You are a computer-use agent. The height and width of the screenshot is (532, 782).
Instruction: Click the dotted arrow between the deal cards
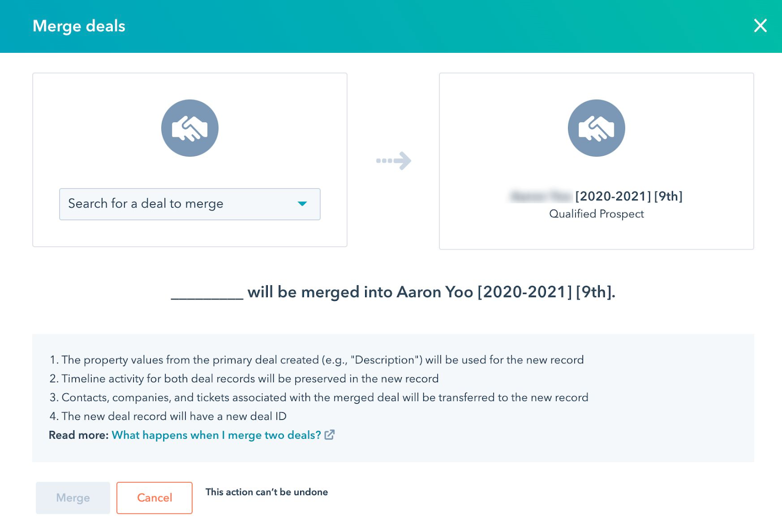tap(393, 160)
